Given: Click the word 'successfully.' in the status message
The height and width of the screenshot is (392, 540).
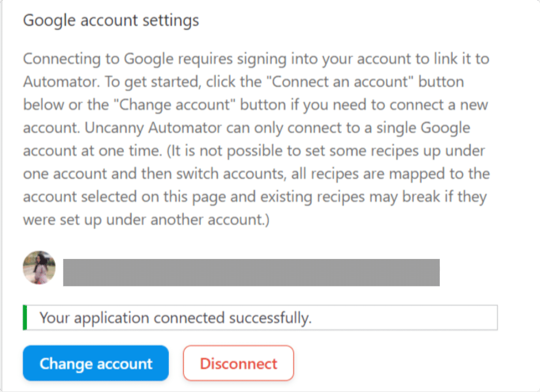Looking at the screenshot, I should [x=270, y=317].
